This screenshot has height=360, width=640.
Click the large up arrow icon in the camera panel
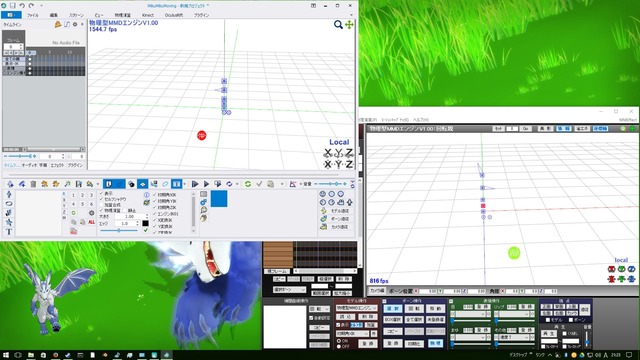[x=349, y=202]
